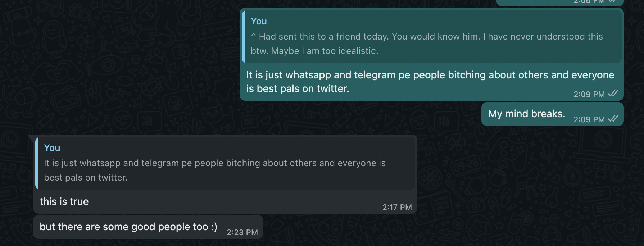The height and width of the screenshot is (246, 644).
Task: Click the read receipt ticks on "My mind breaks."
Action: coord(613,119)
